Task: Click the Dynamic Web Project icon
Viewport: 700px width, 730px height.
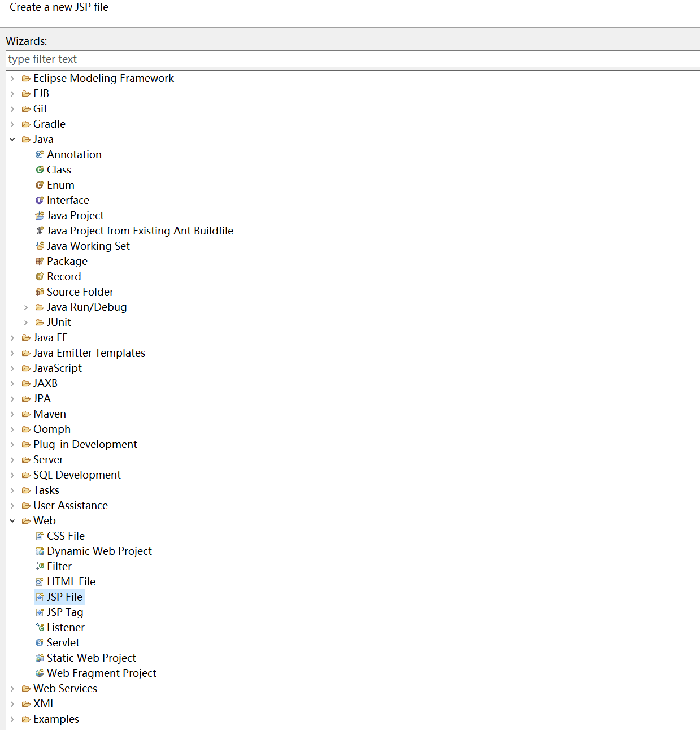Action: [40, 551]
